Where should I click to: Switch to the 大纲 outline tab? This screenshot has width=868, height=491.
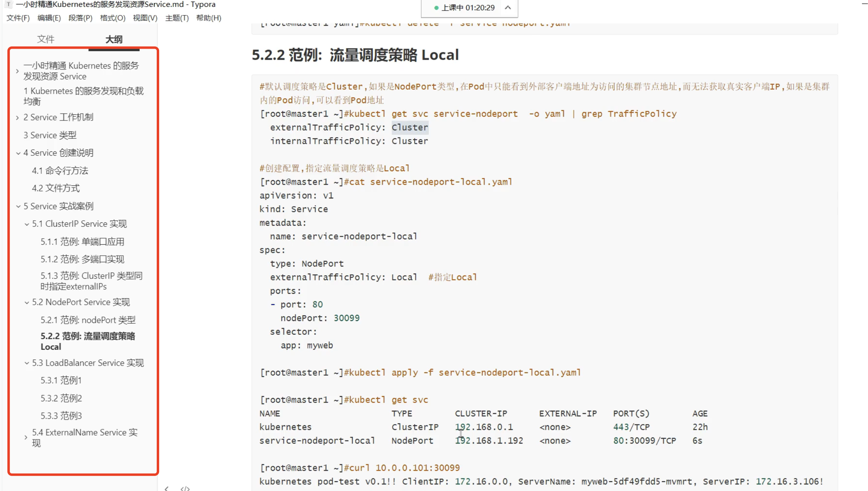click(x=114, y=39)
